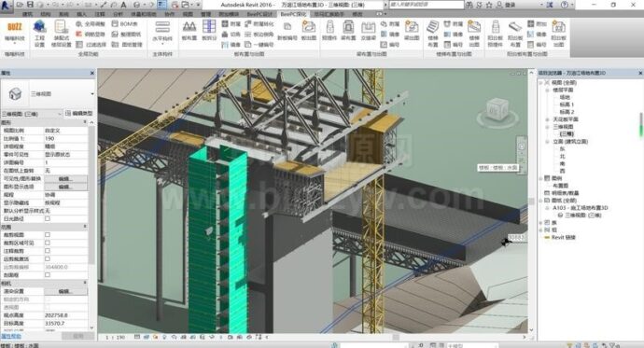
Task: Click the help question mark icon
Action: click(565, 5)
